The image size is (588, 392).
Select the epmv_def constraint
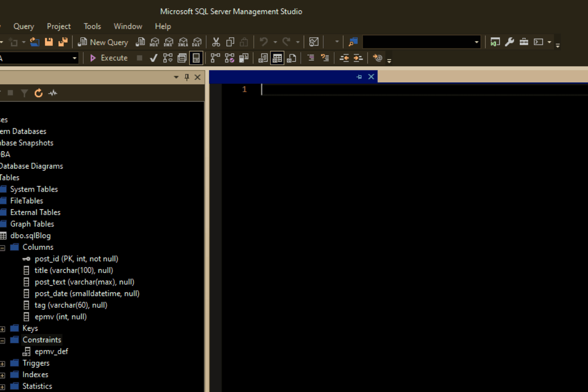[x=51, y=351]
